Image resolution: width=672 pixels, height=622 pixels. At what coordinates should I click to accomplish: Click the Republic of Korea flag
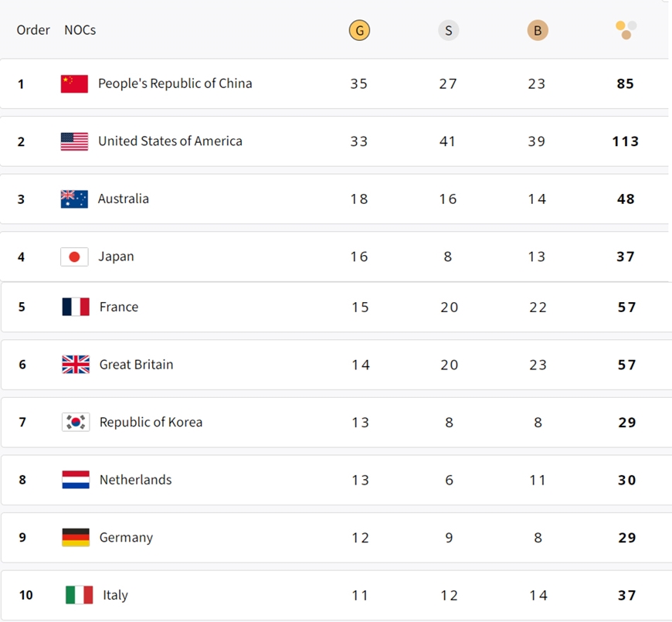[76, 422]
